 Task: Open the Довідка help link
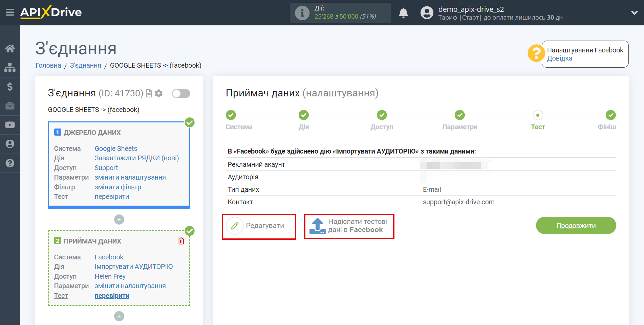pyautogui.click(x=559, y=58)
